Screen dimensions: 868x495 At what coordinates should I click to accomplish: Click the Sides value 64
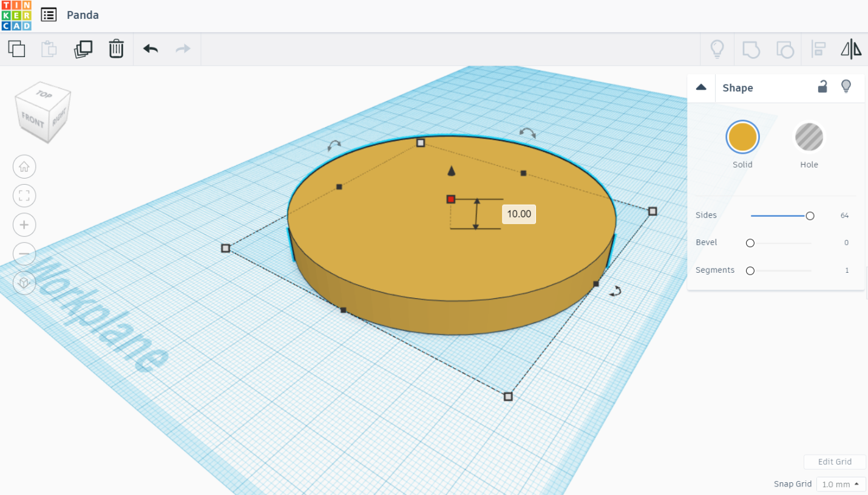point(844,216)
